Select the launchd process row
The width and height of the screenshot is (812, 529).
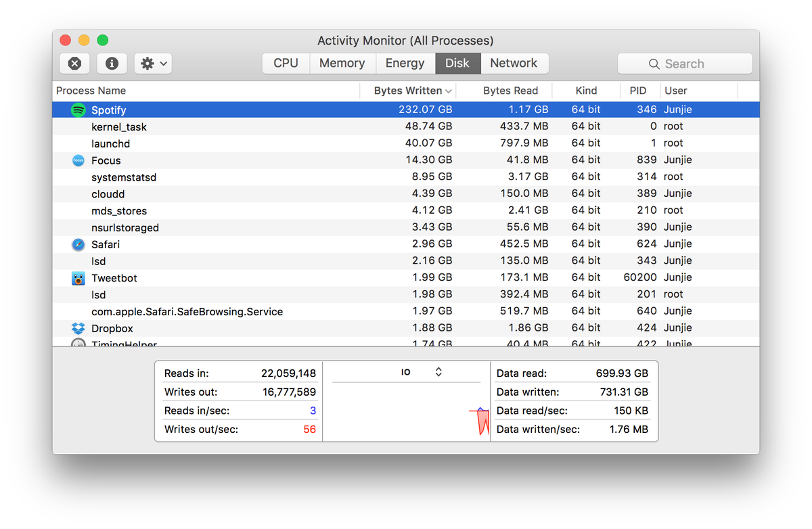tap(406, 143)
